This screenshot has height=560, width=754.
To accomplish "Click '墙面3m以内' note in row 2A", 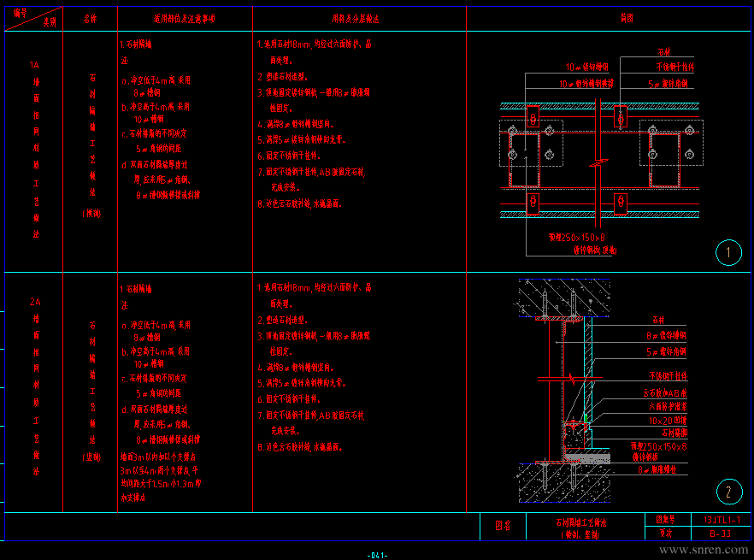I will pyautogui.click(x=158, y=457).
